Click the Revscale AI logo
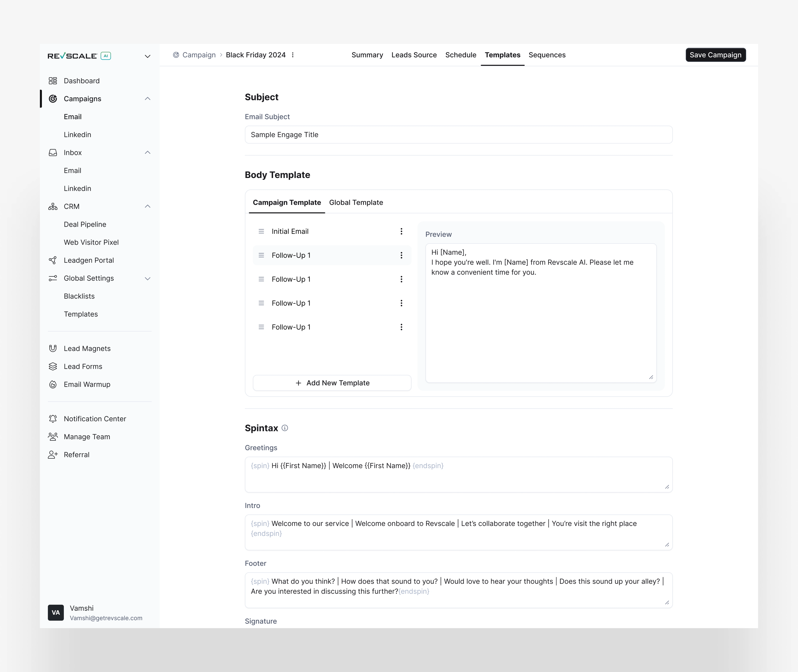Screen dimensions: 798x672 point(79,56)
